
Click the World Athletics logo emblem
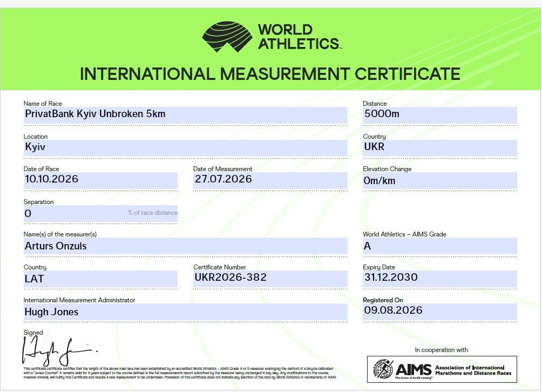coord(227,37)
